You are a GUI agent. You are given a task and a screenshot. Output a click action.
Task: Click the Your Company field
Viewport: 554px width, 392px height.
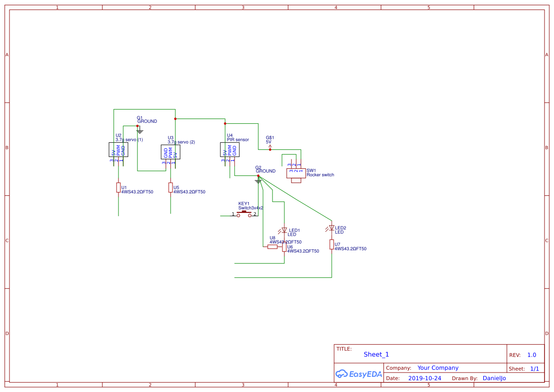(437, 367)
